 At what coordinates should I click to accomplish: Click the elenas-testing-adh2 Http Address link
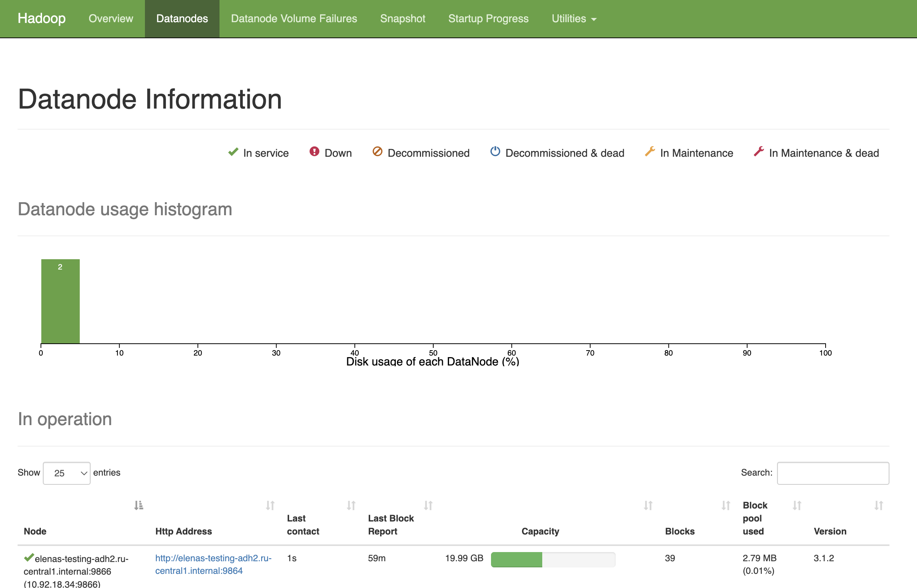tap(213, 564)
